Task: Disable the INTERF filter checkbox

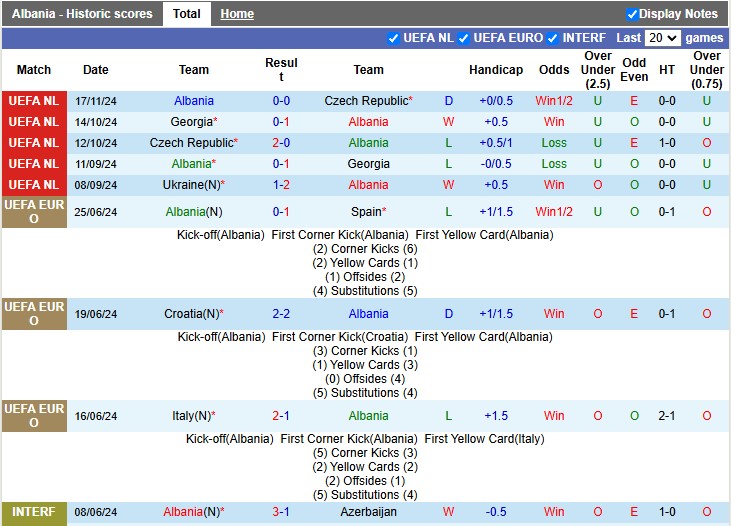Action: coord(553,38)
